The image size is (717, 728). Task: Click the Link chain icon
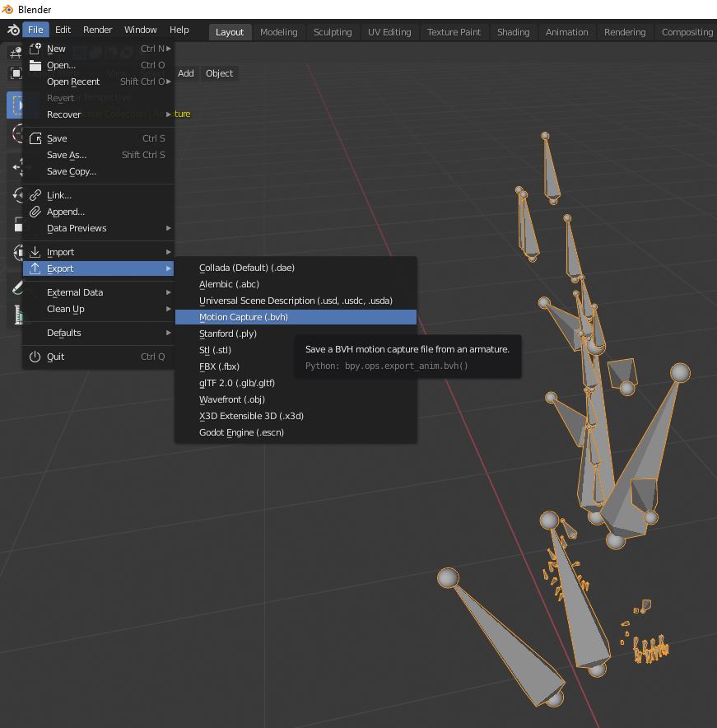[x=35, y=195]
